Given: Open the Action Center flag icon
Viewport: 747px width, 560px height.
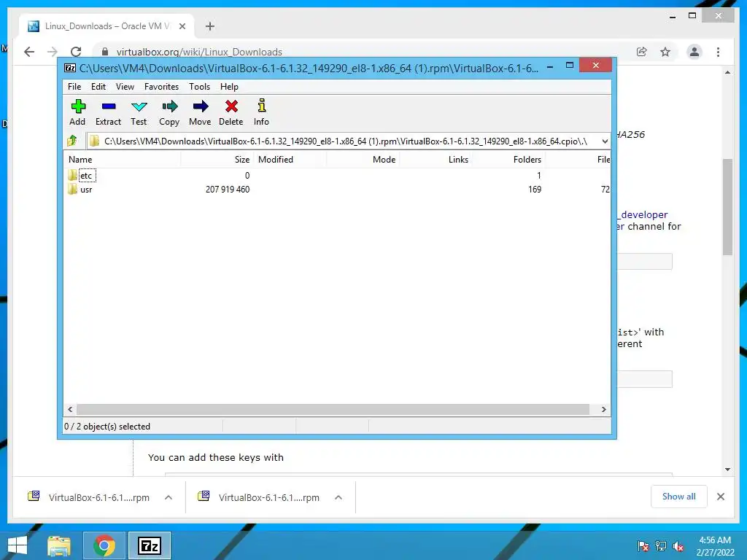Looking at the screenshot, I should [643, 546].
